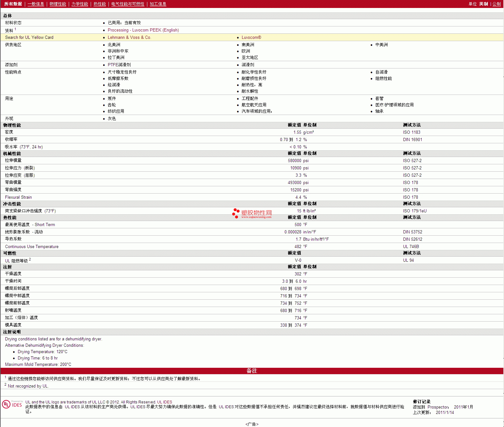
Task: Click the Drying Temperature: 120°C note
Action: (43, 352)
